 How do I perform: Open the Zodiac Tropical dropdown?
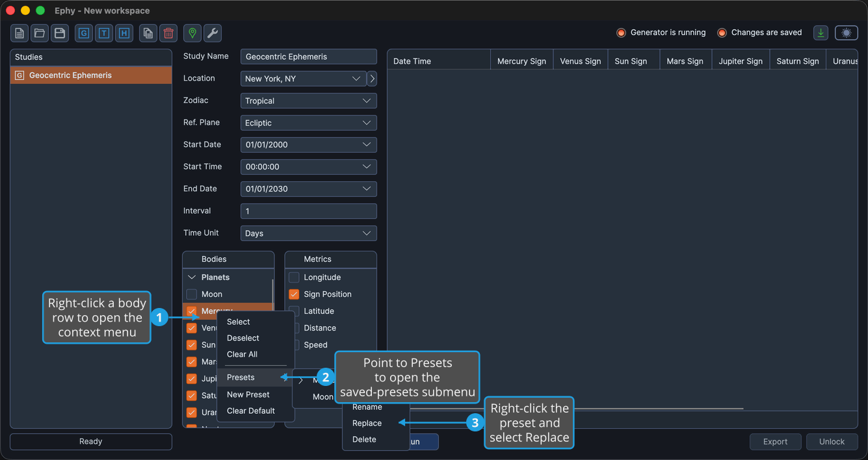pyautogui.click(x=309, y=101)
